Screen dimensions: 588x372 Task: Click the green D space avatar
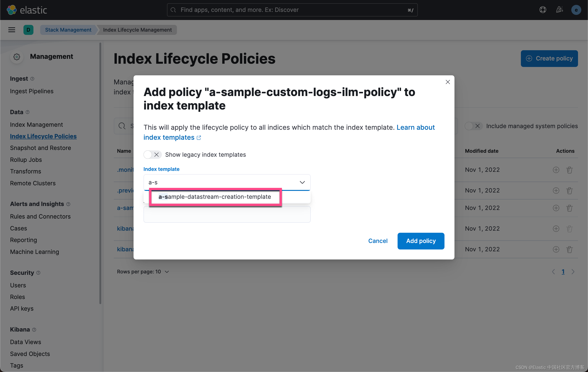(x=28, y=30)
